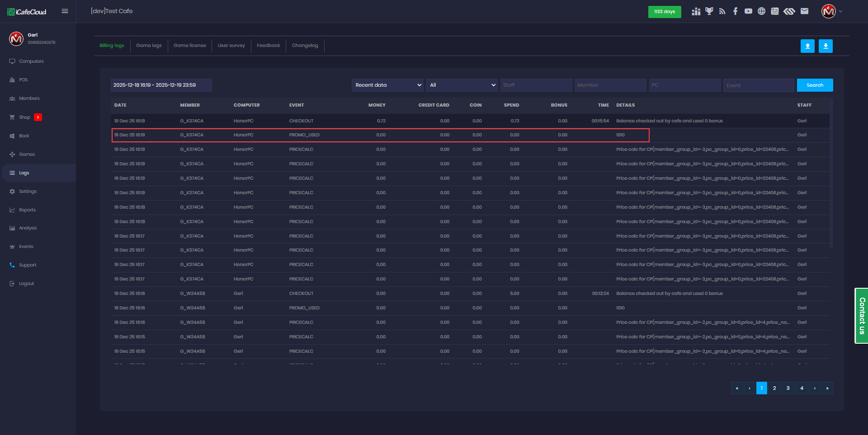Click the Staff filter input field
This screenshot has width=868, height=435.
tap(536, 85)
